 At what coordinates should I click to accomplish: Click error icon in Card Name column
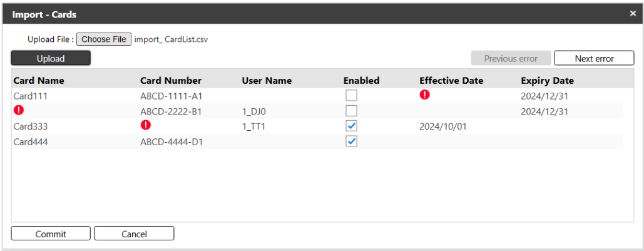(18, 110)
